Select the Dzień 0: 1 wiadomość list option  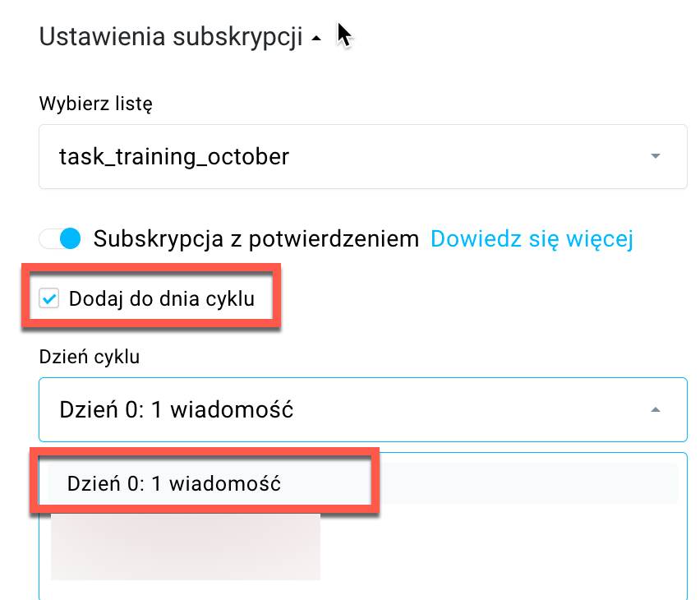(174, 483)
